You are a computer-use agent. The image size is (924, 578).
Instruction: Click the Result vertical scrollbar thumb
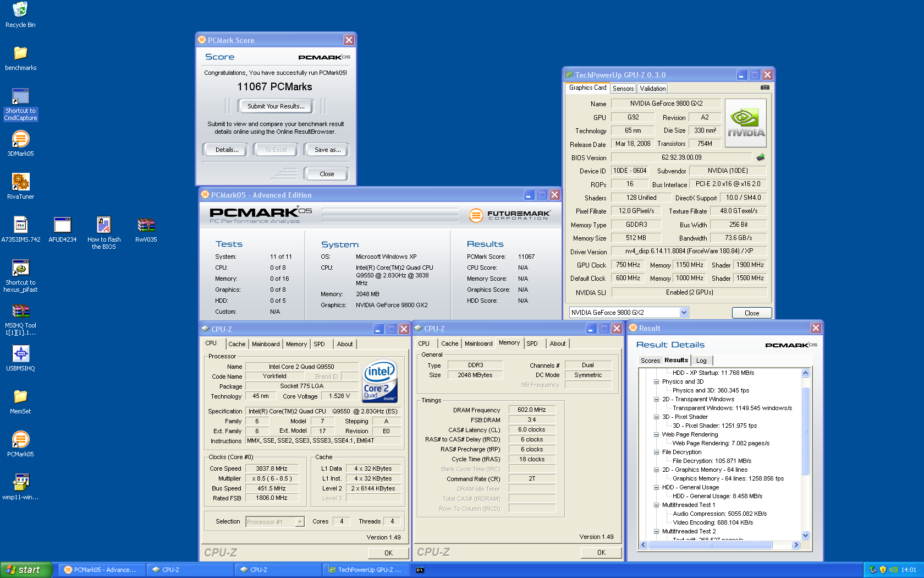[805, 431]
